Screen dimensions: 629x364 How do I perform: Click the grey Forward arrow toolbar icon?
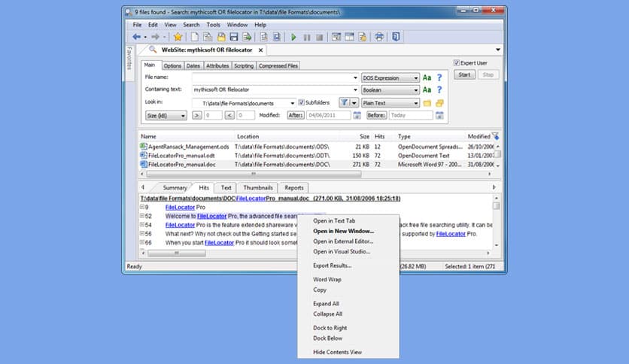[155, 37]
